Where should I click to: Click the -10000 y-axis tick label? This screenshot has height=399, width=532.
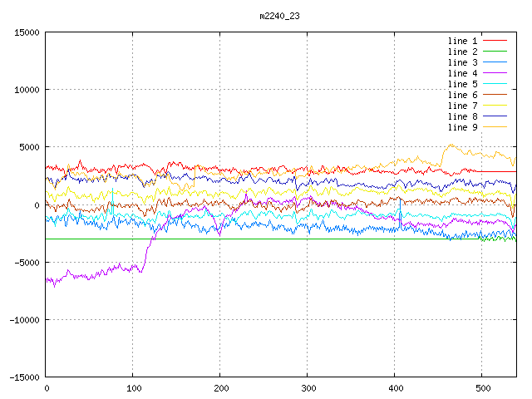click(23, 319)
